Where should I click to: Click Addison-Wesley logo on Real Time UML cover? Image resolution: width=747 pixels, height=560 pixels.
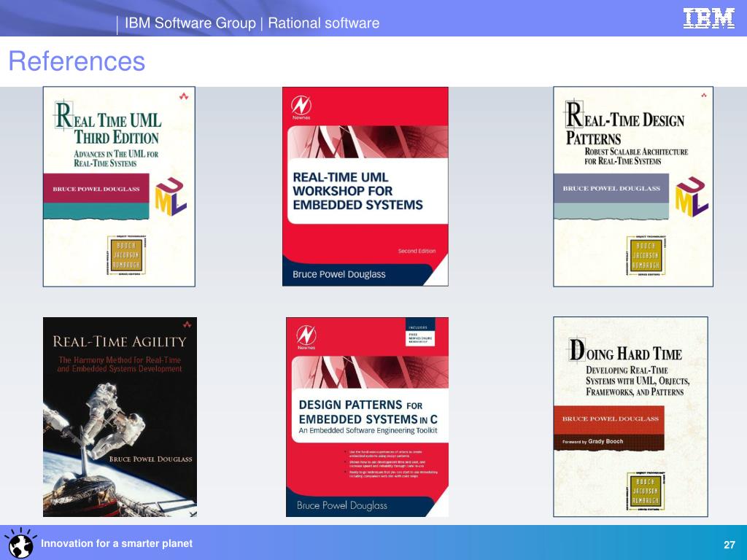[184, 96]
